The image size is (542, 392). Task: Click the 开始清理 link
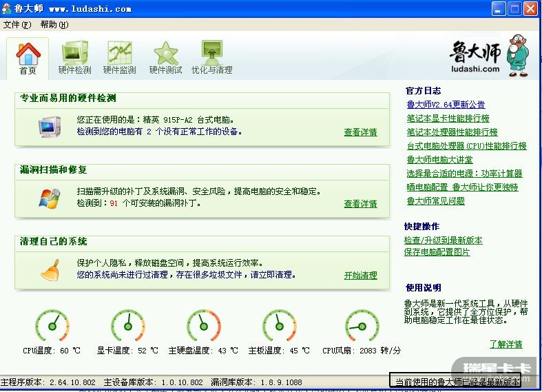point(360,276)
